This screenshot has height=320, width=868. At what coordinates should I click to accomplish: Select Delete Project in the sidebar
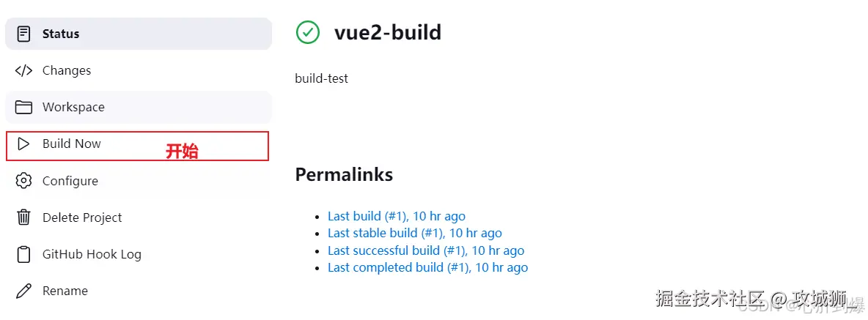coord(82,217)
